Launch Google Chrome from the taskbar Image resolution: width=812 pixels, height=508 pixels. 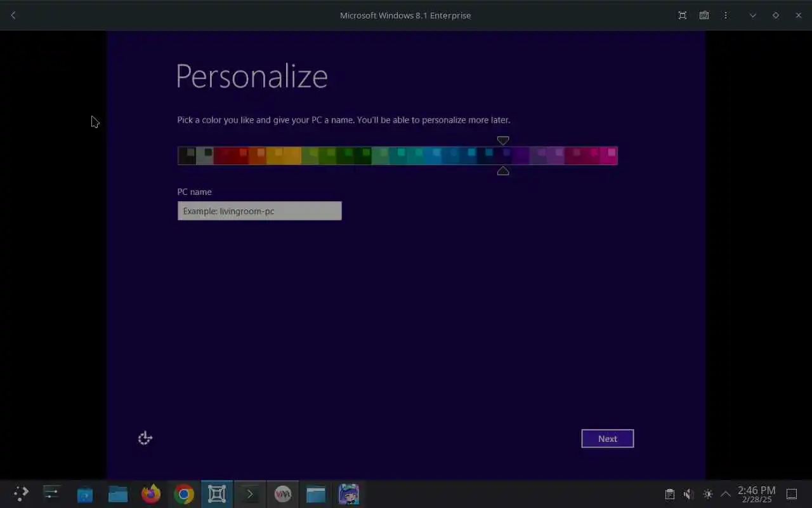[x=184, y=494]
